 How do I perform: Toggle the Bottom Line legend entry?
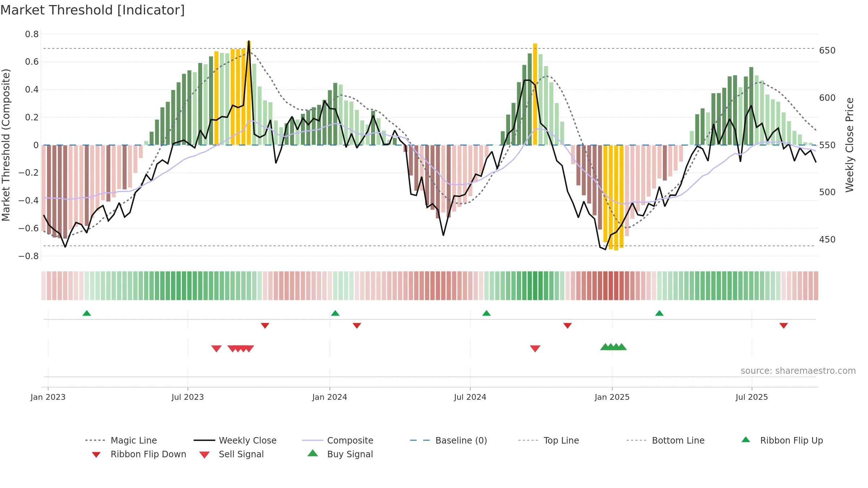click(x=665, y=440)
